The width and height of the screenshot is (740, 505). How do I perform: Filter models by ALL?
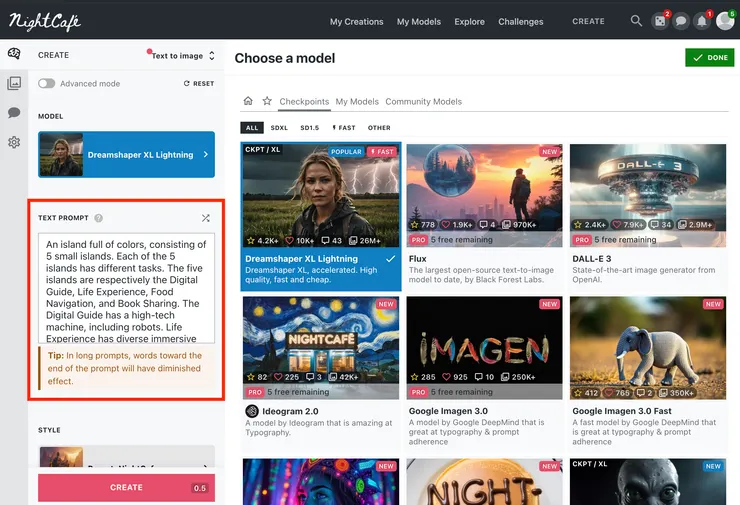252,128
